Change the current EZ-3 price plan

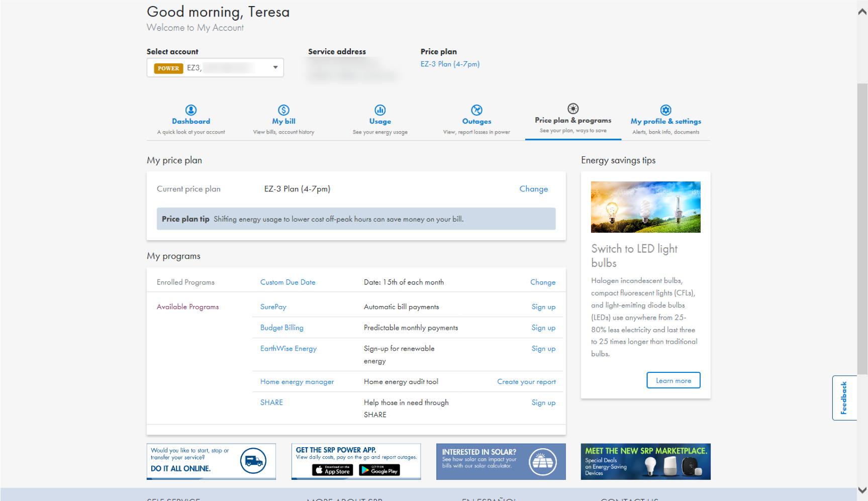(533, 188)
